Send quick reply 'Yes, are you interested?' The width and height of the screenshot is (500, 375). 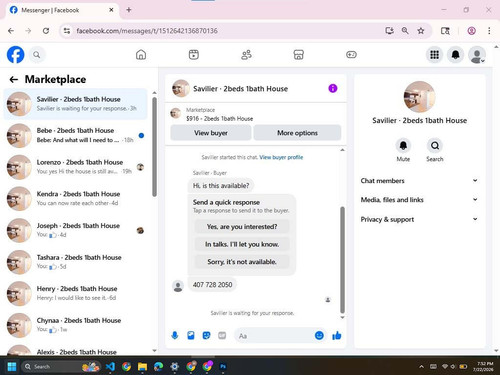click(x=242, y=227)
